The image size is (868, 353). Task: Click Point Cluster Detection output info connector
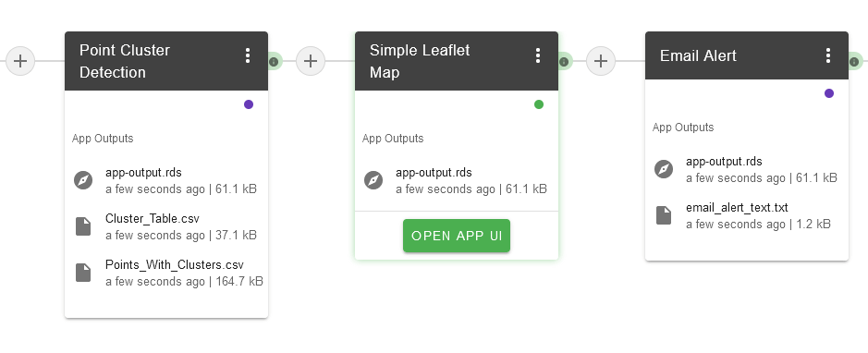coord(274,61)
